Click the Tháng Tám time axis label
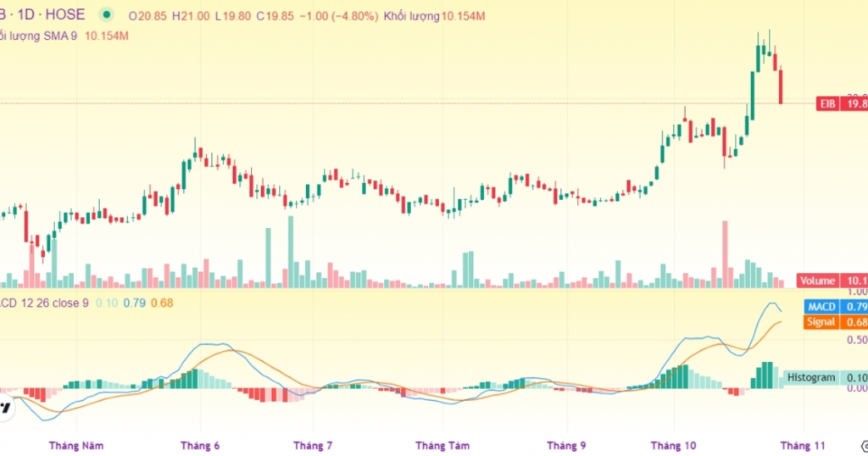 (x=442, y=445)
